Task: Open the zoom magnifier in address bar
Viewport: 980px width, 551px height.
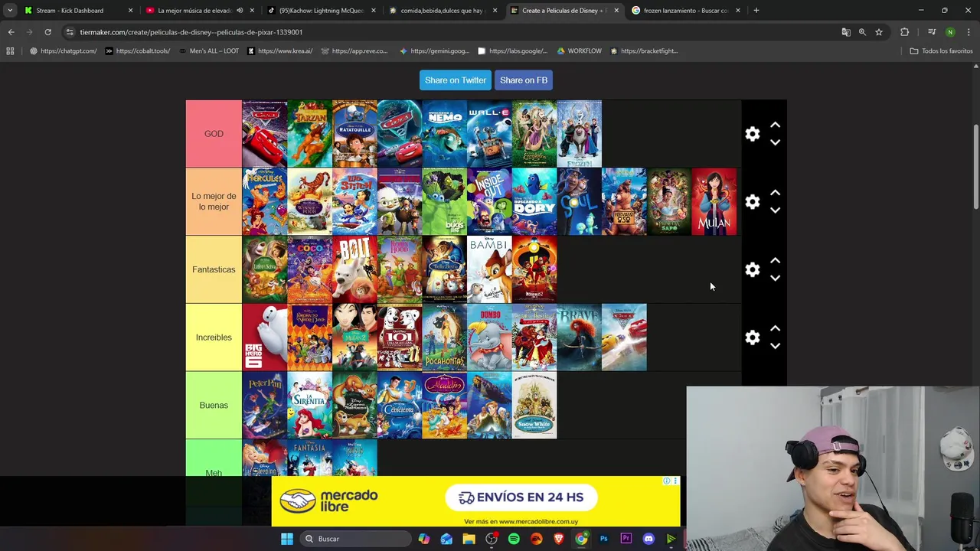Action: [x=862, y=32]
